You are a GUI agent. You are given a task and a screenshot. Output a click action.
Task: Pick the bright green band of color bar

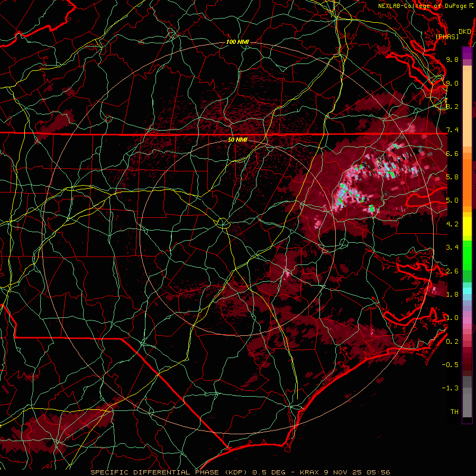click(x=467, y=255)
